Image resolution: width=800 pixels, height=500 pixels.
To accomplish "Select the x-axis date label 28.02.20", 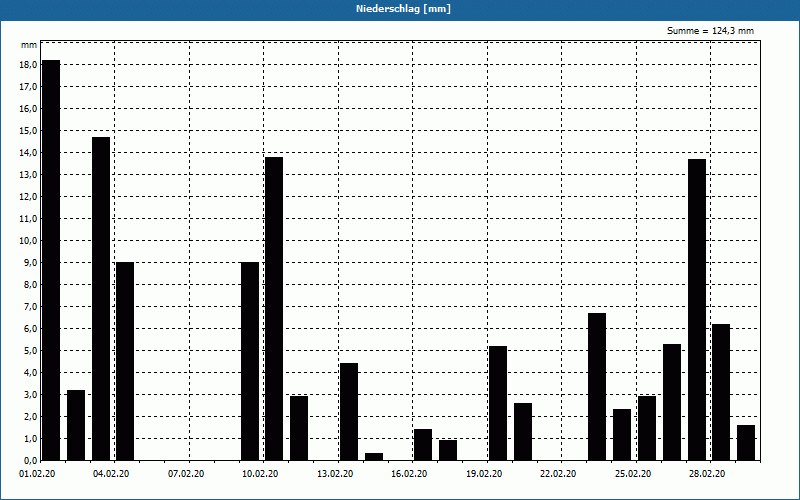I will click(707, 474).
